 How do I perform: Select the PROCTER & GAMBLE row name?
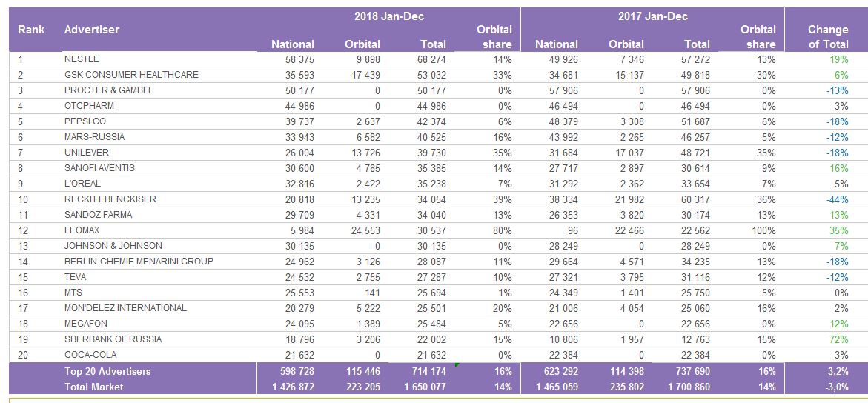click(x=109, y=90)
